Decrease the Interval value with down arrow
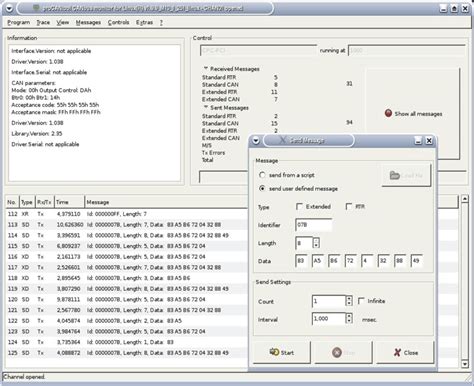Screen dimensions: 474x386 pos(349,322)
